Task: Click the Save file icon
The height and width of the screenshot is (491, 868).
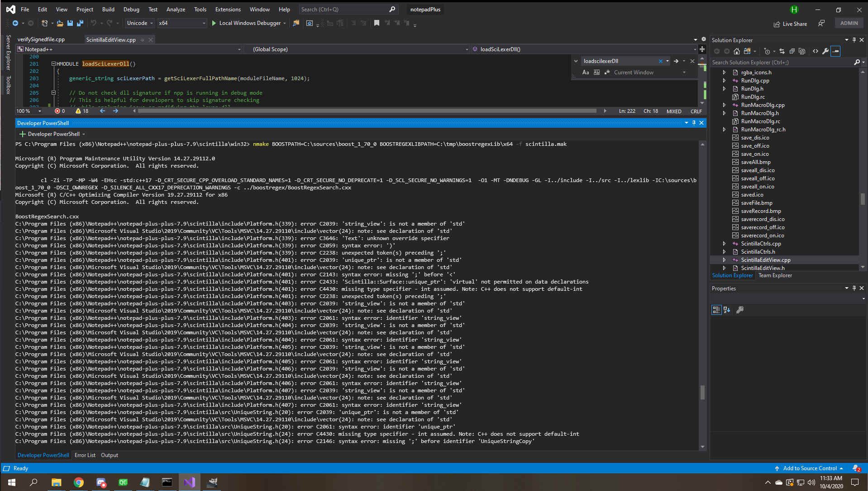Action: pos(70,23)
